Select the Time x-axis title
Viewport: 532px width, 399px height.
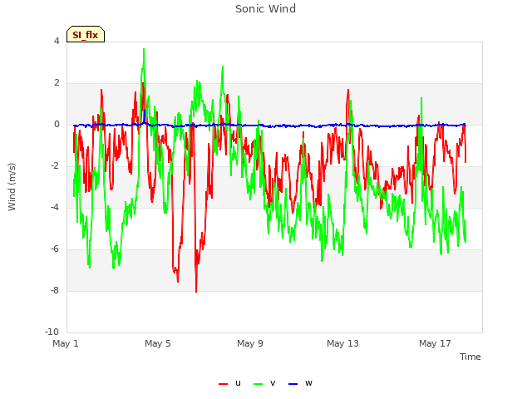tap(470, 357)
